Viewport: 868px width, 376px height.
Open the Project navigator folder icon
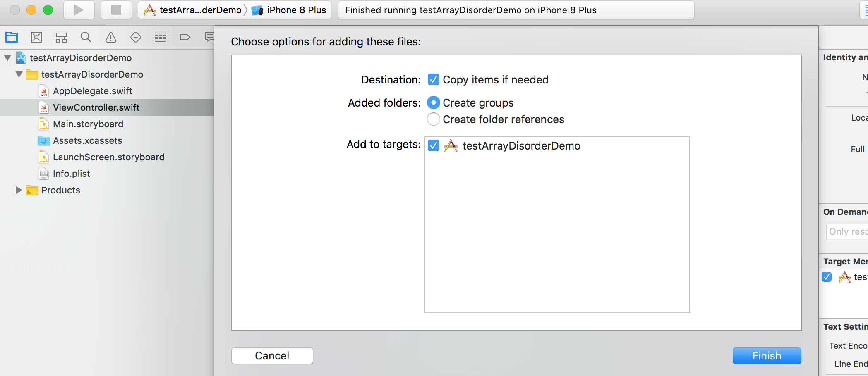pos(12,37)
